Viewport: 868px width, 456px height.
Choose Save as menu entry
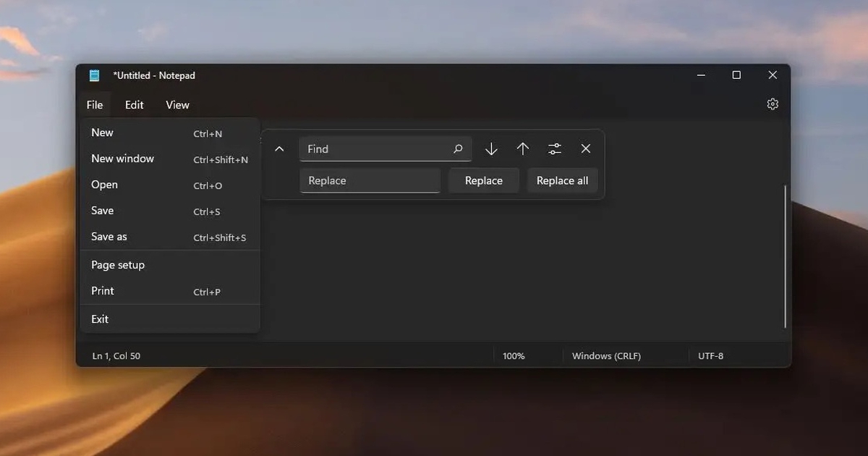(x=170, y=237)
